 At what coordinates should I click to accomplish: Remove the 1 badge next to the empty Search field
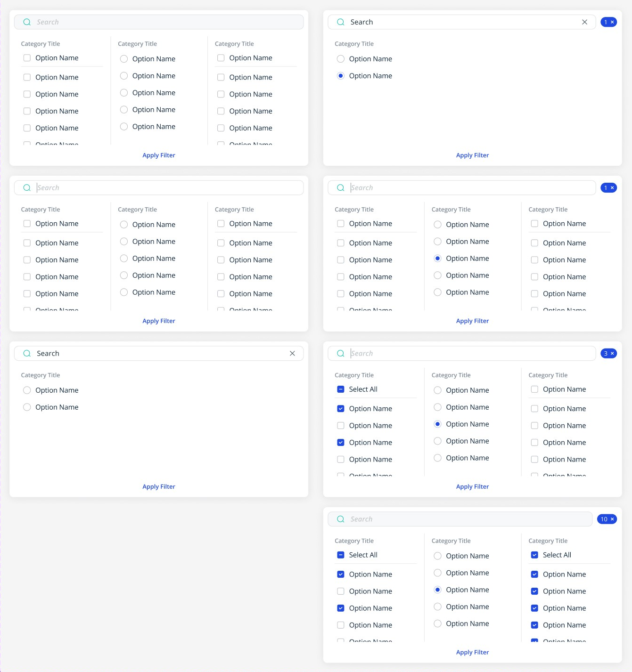(612, 188)
